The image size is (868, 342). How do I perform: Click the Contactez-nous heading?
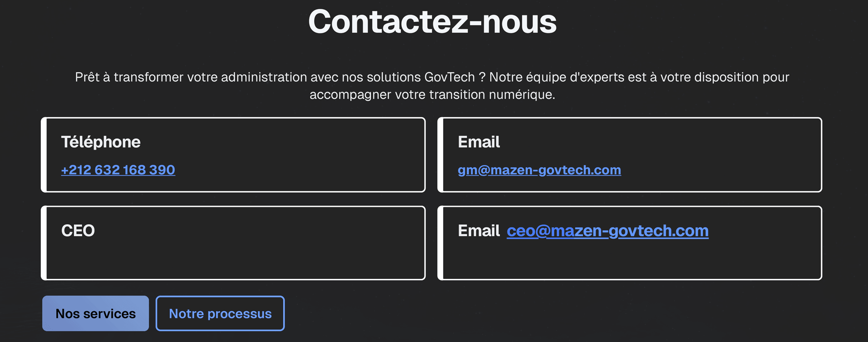[x=432, y=22]
